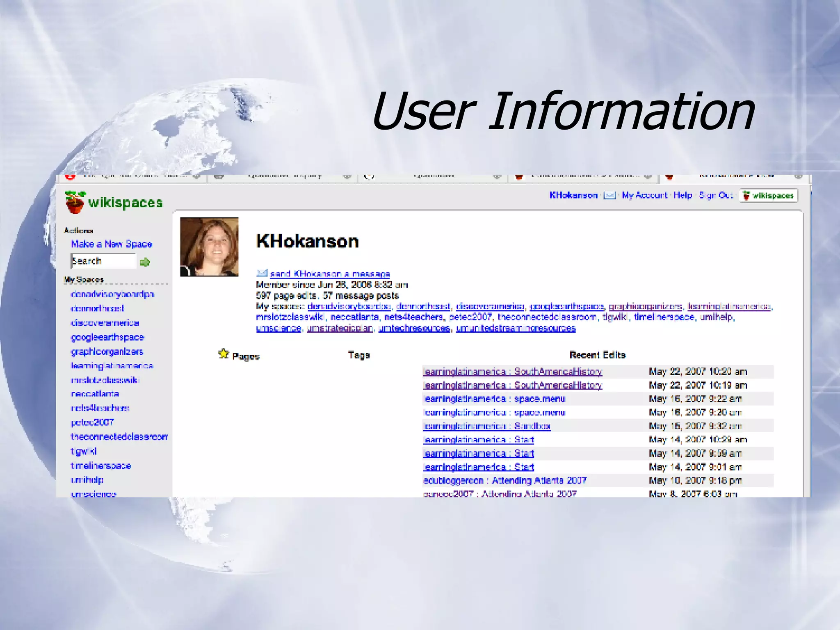Open graphicorganizers in My Spaces sidebar
The image size is (840, 630).
(107, 352)
